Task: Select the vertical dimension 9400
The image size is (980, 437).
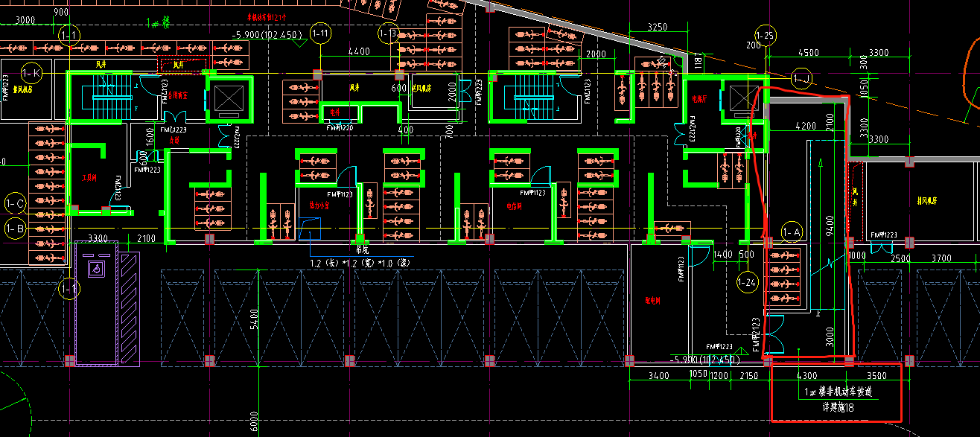Action: coord(830,225)
